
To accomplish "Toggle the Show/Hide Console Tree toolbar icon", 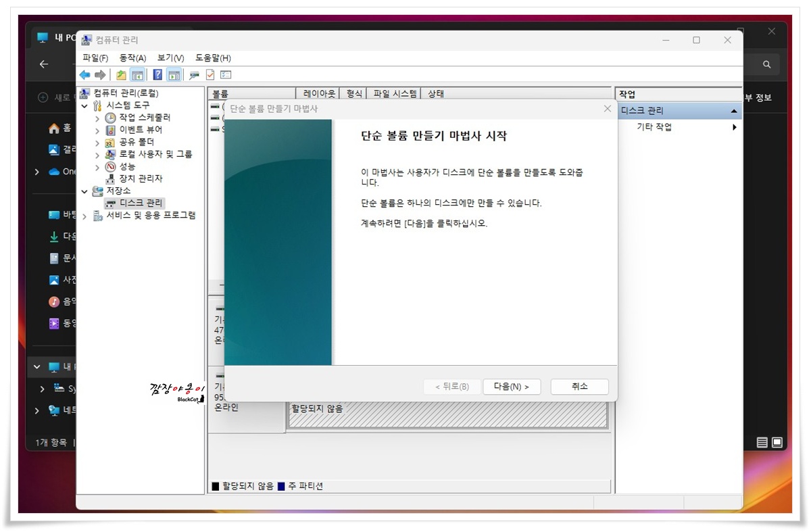I will [137, 74].
